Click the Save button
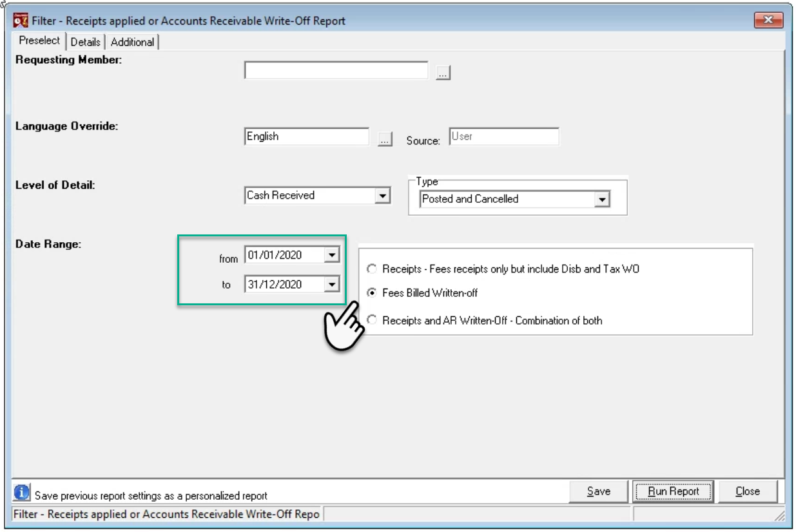Screen dimensions: 796x532 click(x=599, y=491)
